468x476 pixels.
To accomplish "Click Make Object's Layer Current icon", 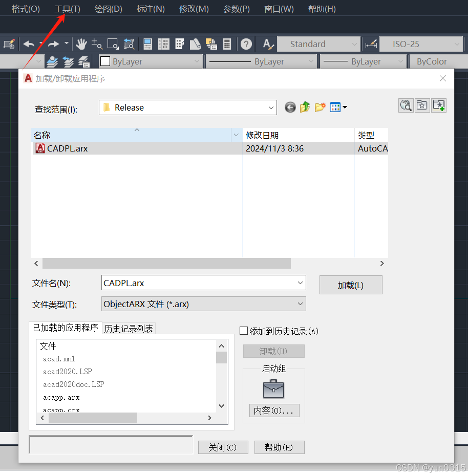I will coord(52,61).
